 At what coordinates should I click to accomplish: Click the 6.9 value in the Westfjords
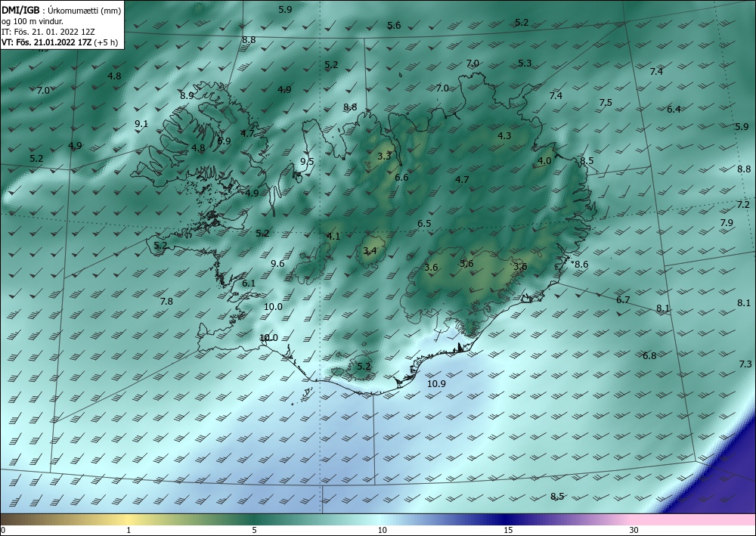click(225, 141)
